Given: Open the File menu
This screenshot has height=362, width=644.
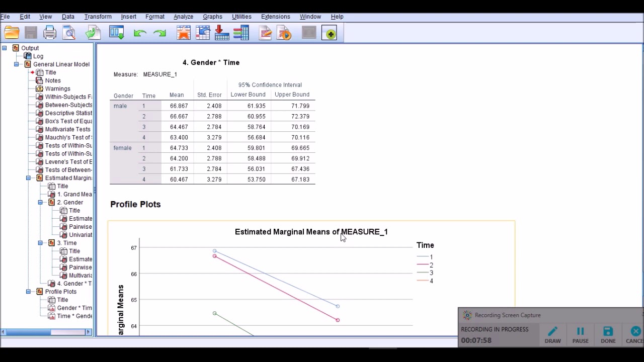Looking at the screenshot, I should (x=5, y=17).
